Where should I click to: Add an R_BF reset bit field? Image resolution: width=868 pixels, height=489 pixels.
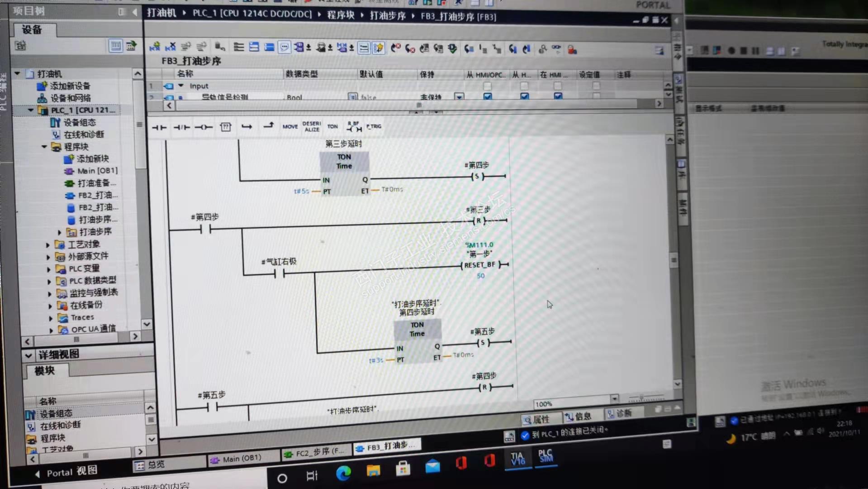click(354, 126)
